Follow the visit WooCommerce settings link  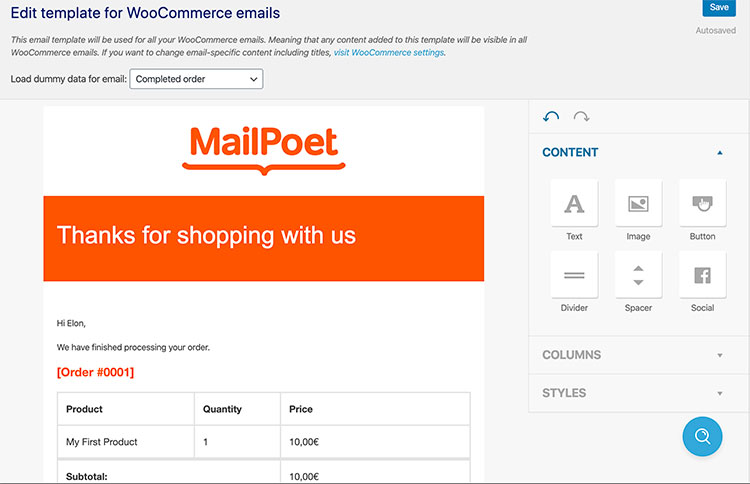point(389,52)
